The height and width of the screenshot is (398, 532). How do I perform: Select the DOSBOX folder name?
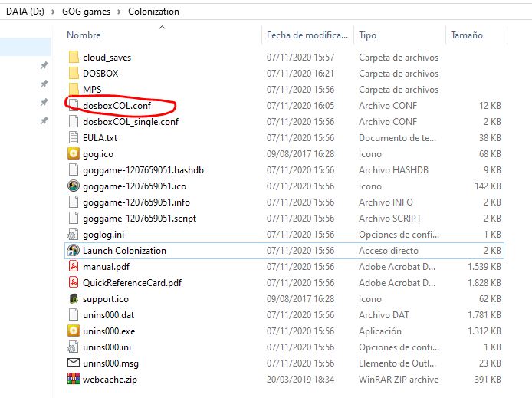click(x=100, y=74)
